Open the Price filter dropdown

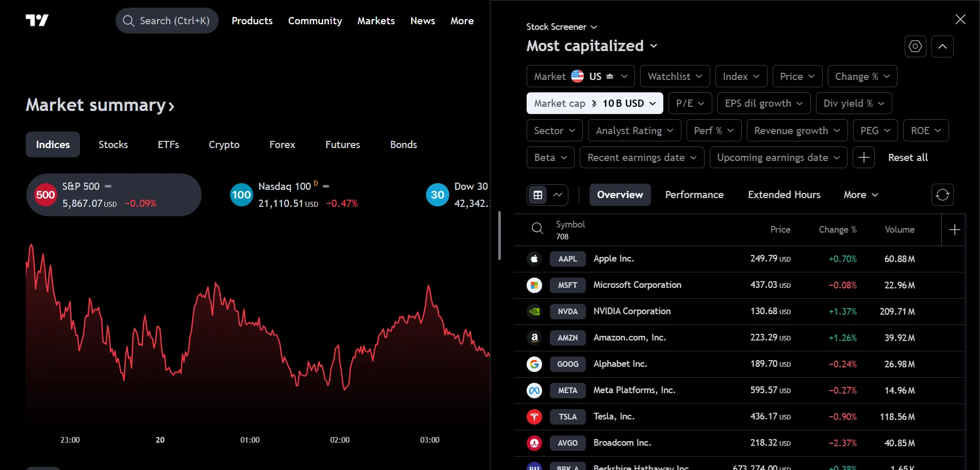click(797, 76)
